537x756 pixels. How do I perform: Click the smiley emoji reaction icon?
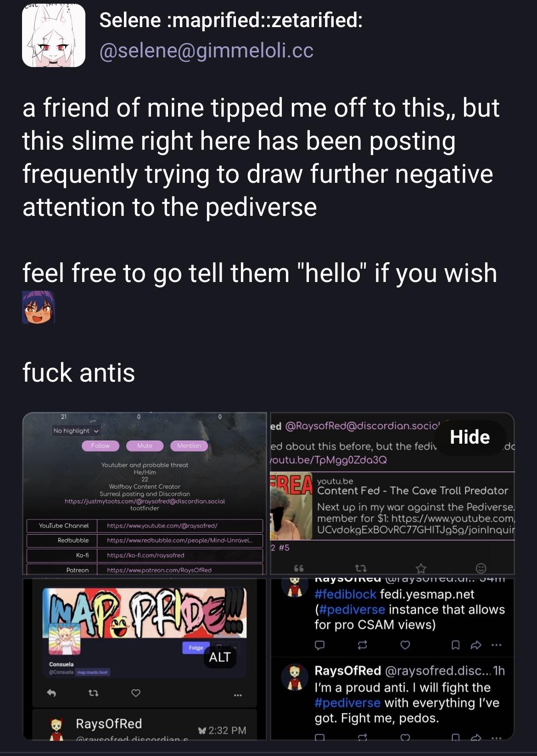tap(481, 569)
